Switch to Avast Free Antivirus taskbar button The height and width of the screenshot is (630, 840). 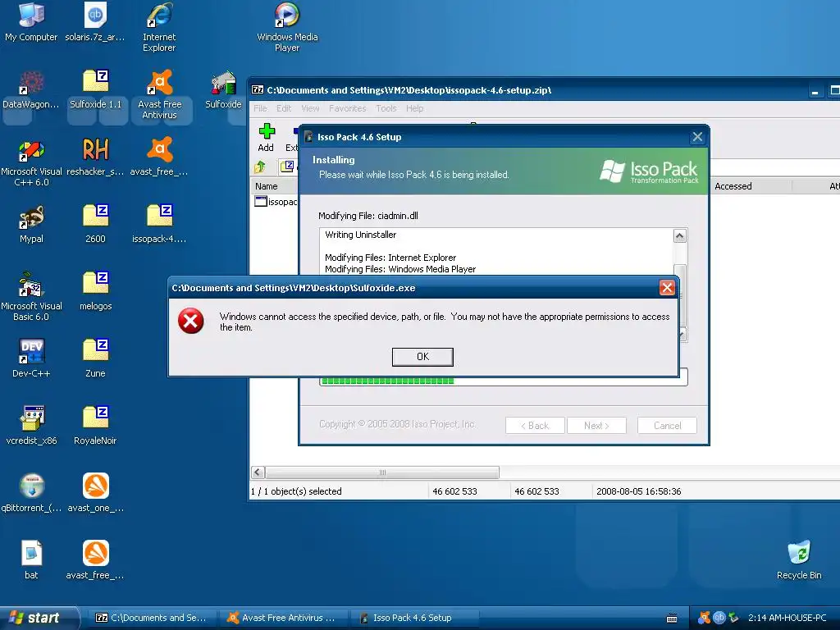pos(285,618)
